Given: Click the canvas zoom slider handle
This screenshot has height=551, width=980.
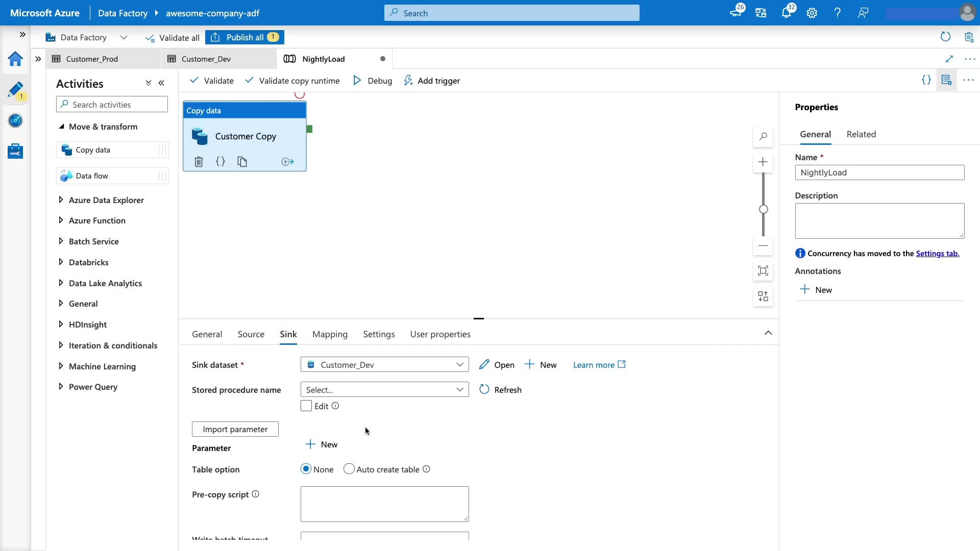Looking at the screenshot, I should 763,209.
